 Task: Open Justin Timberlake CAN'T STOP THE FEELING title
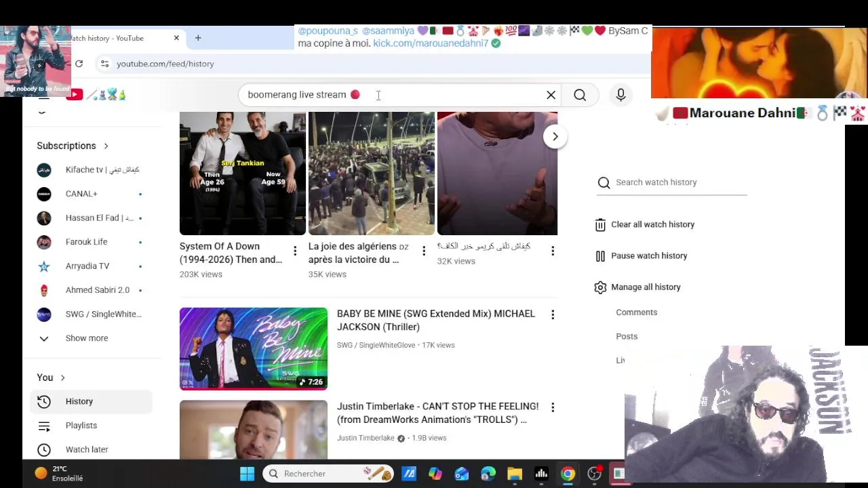click(x=438, y=413)
